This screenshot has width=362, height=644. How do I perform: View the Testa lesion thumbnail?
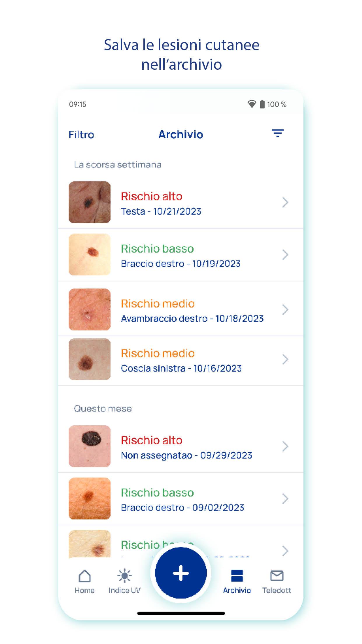pos(89,202)
